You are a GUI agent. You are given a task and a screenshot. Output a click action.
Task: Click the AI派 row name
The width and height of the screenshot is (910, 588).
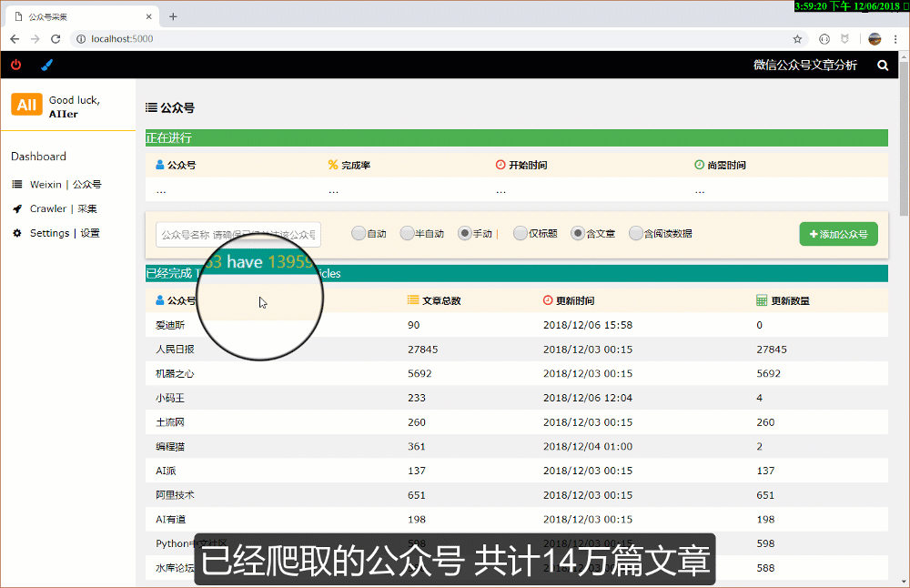[166, 471]
